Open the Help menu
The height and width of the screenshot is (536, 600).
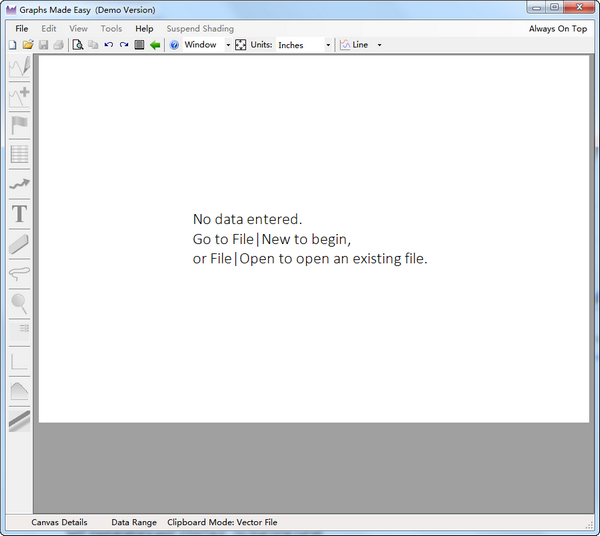pos(144,29)
